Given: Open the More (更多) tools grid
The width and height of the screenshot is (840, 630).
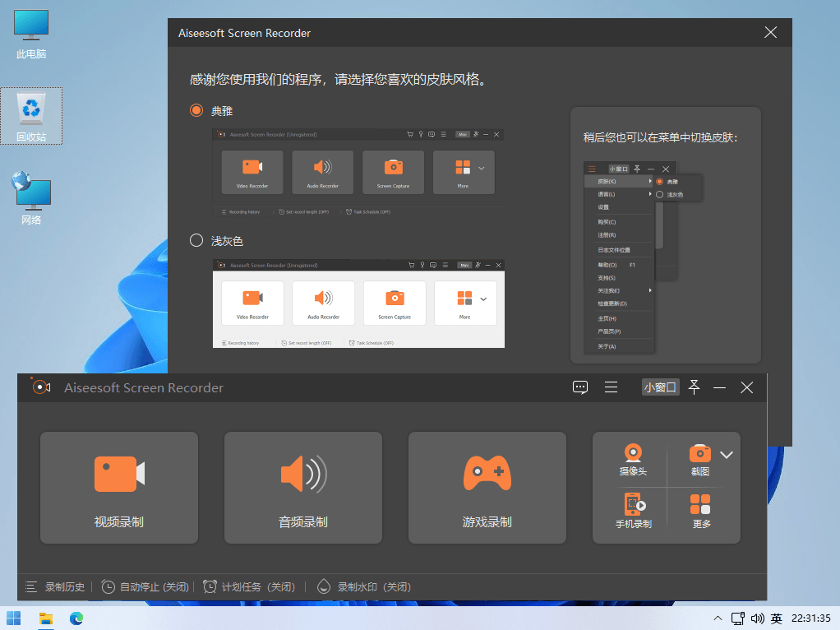Looking at the screenshot, I should point(700,511).
